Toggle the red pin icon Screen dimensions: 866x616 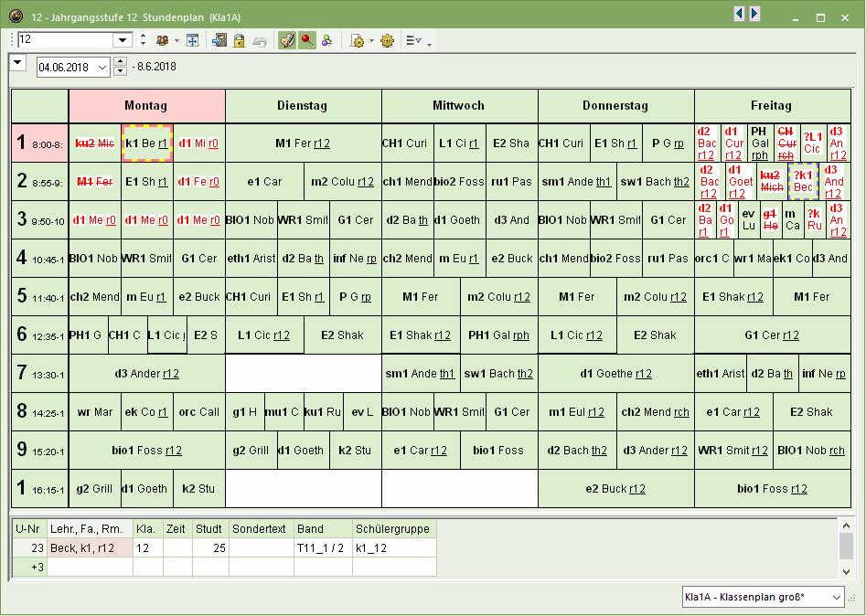(x=307, y=40)
